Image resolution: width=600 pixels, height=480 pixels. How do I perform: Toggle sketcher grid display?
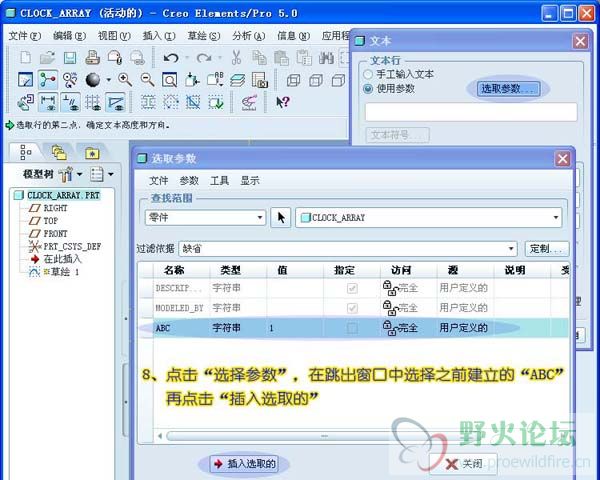[93, 102]
